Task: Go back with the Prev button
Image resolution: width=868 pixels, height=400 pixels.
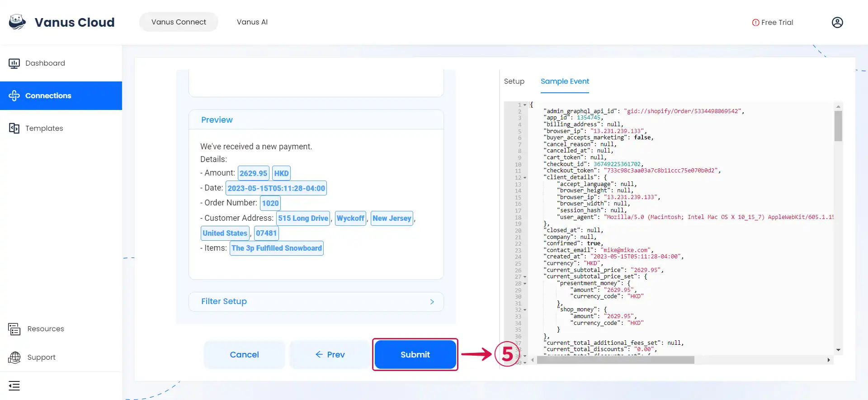Action: 330,354
